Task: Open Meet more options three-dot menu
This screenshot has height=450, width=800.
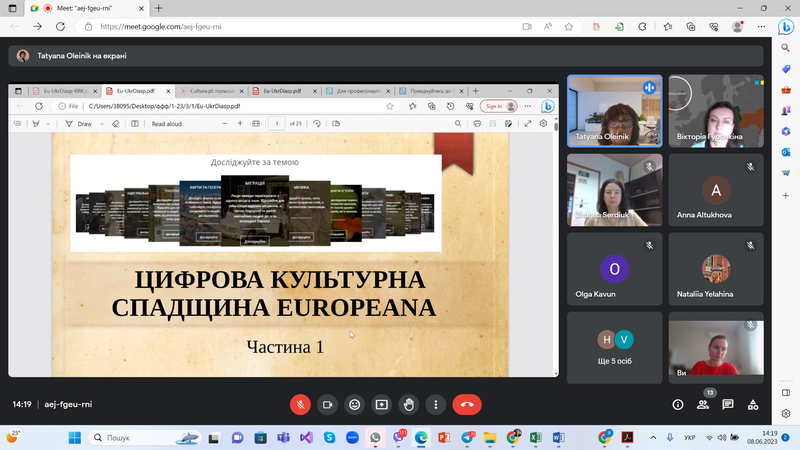Action: (x=436, y=405)
